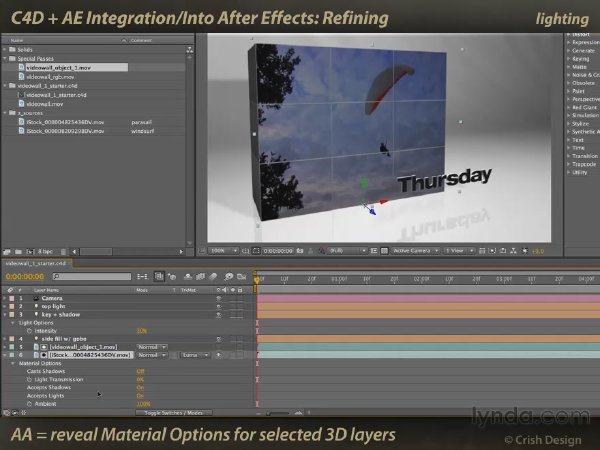Image resolution: width=600 pixels, height=450 pixels.
Task: Open Luma track matte dropdown
Action: tap(195, 355)
